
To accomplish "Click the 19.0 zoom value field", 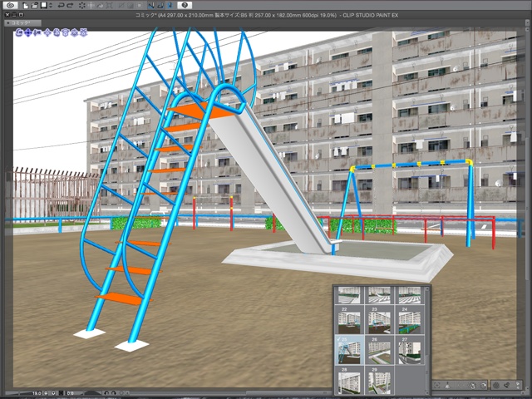I will (x=37, y=393).
